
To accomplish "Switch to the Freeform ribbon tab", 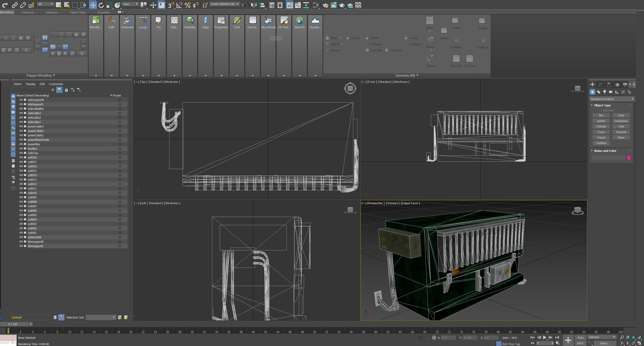I will tap(28, 12).
